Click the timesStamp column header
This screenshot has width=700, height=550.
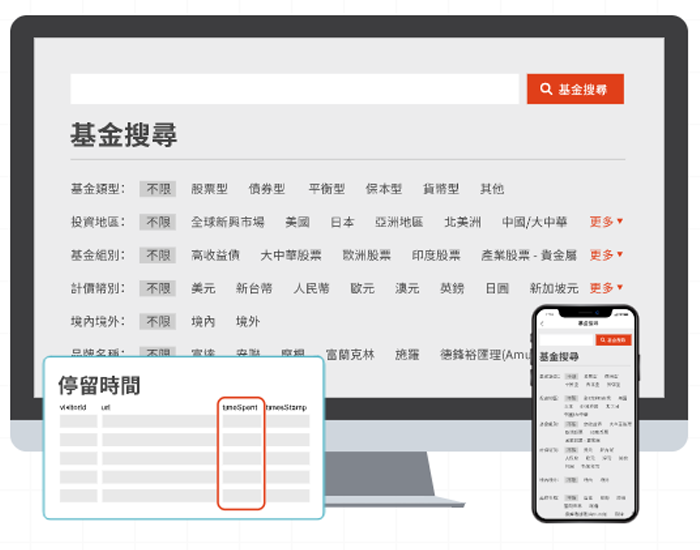pyautogui.click(x=287, y=408)
